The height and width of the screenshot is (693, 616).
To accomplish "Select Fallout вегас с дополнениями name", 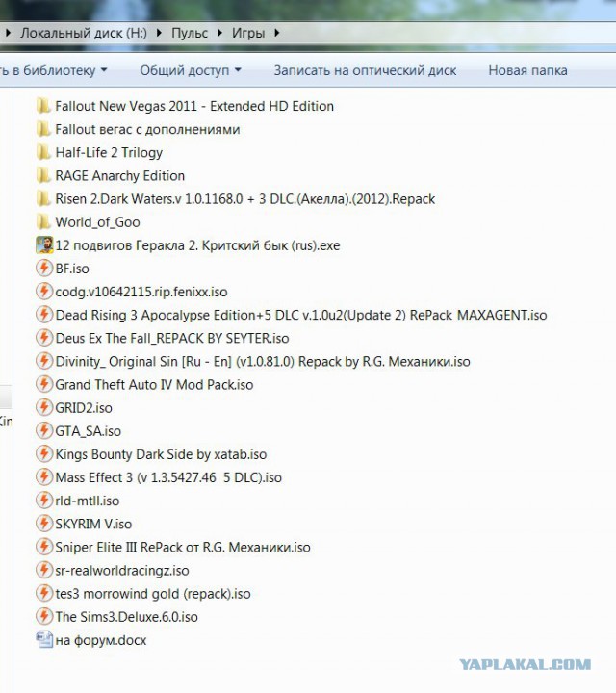I will coord(147,130).
